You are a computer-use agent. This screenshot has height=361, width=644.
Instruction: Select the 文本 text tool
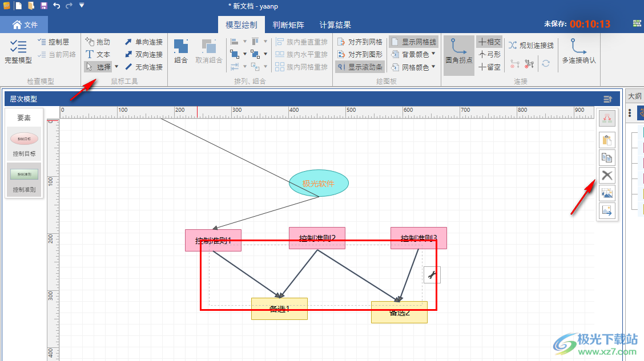tap(98, 54)
